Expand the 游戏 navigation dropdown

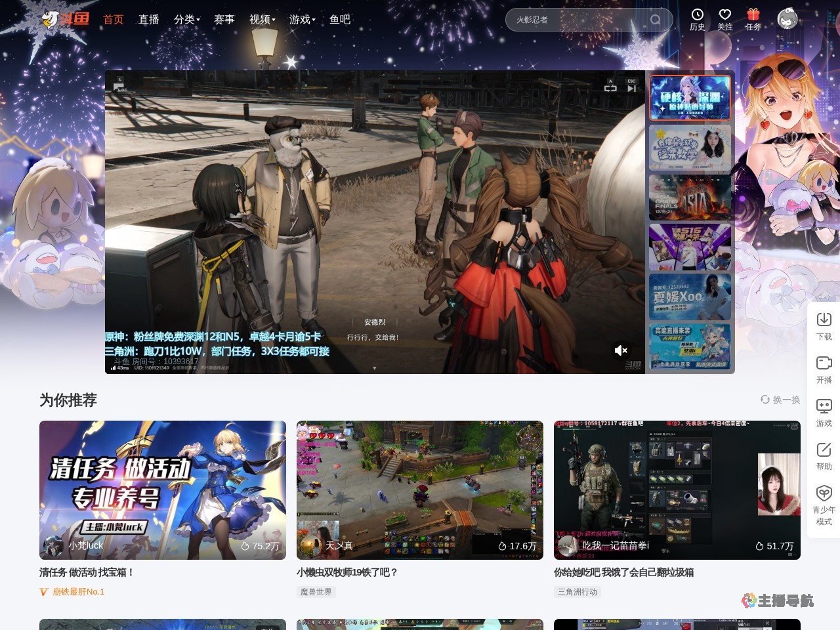302,20
